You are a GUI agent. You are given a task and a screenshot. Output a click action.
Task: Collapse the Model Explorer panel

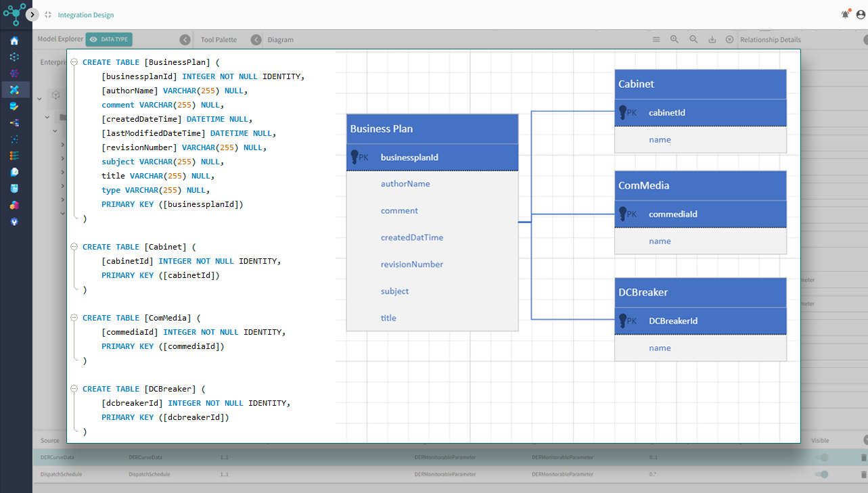coord(185,40)
